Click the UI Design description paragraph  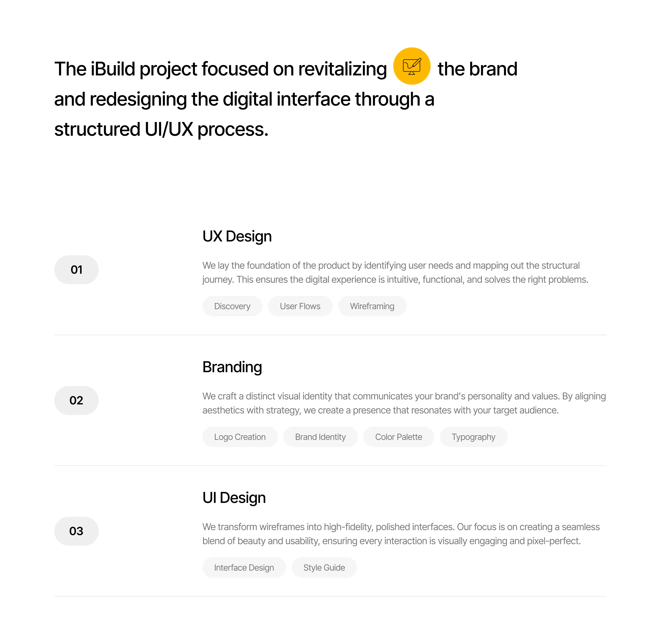pyautogui.click(x=401, y=533)
